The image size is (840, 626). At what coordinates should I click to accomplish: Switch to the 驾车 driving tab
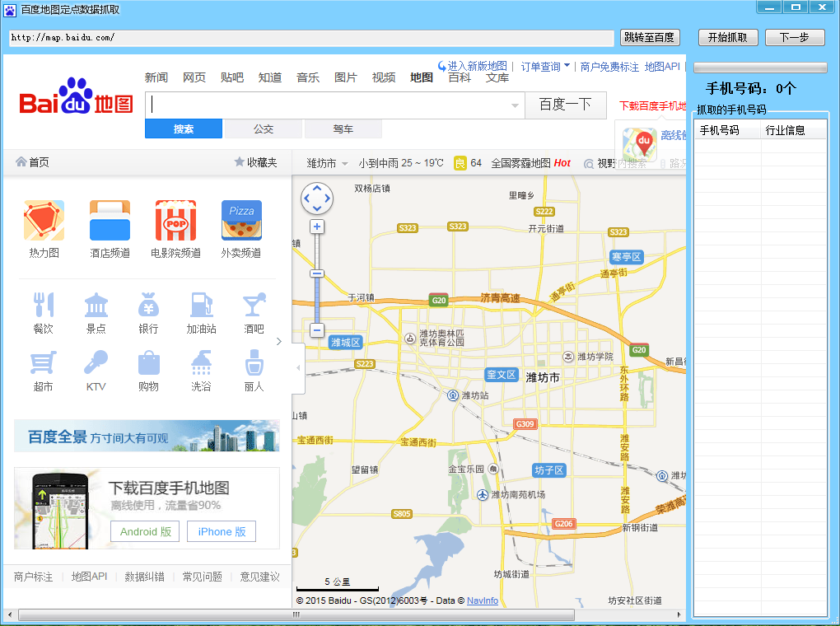[x=343, y=129]
